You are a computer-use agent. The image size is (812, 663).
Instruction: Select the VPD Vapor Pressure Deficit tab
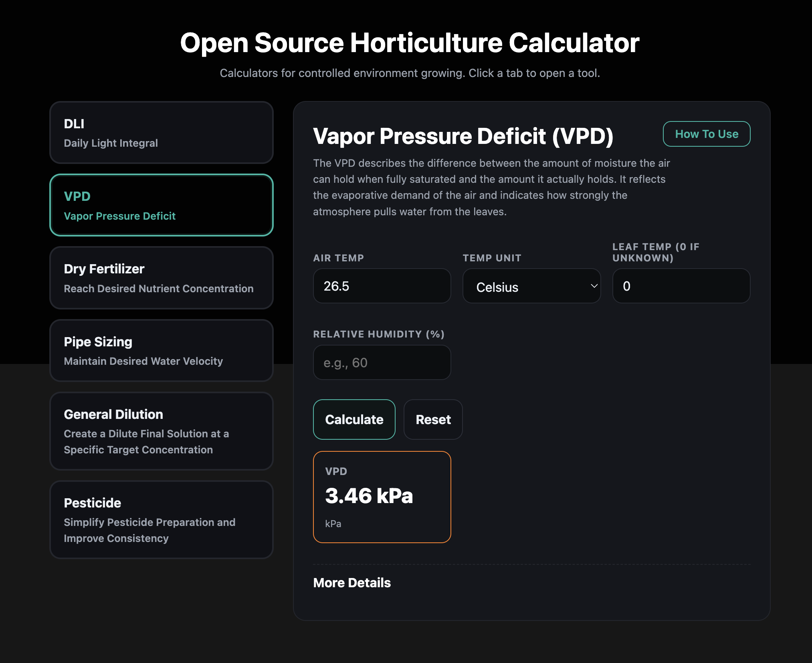(x=161, y=205)
